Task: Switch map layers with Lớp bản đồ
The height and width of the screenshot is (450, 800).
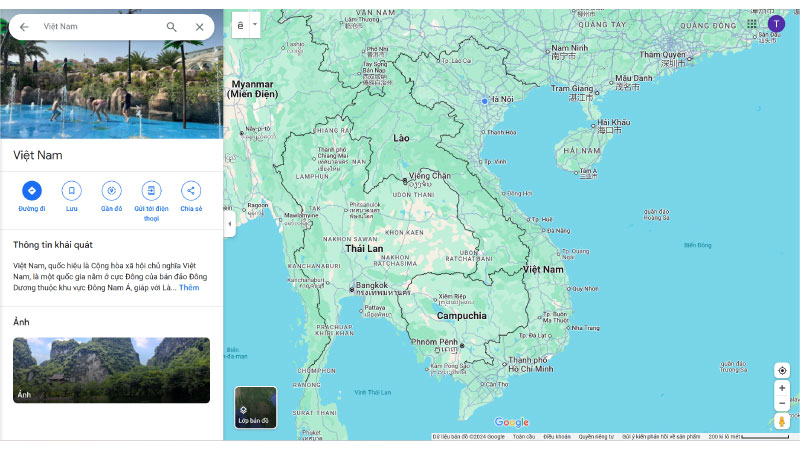Action: pyautogui.click(x=256, y=407)
